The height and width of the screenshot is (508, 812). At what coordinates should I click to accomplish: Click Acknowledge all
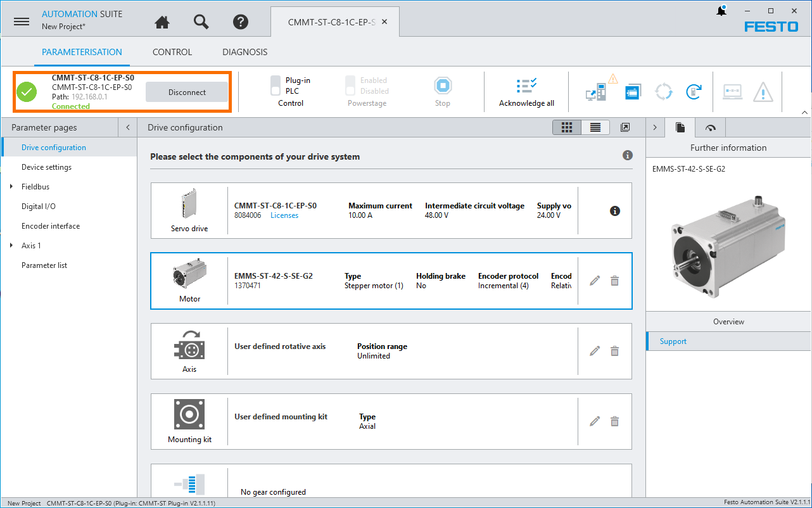coord(526,92)
